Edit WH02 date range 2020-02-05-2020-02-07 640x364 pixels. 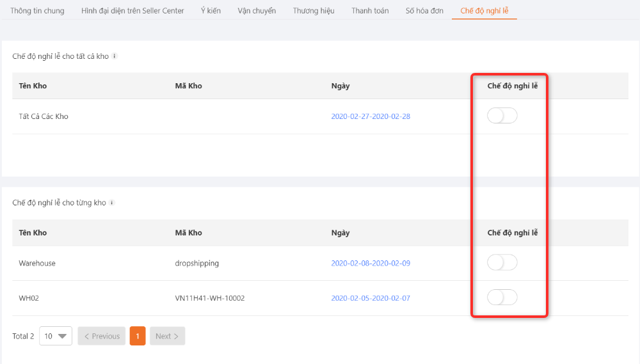tap(370, 298)
